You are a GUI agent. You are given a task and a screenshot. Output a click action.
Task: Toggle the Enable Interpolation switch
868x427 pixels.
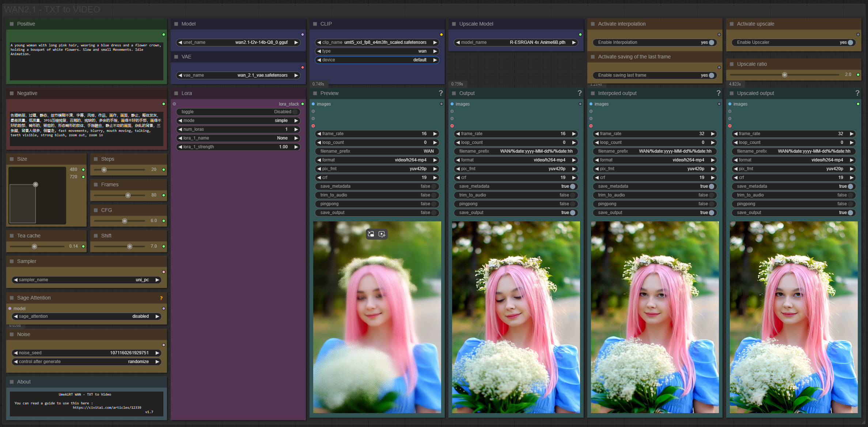tap(711, 42)
